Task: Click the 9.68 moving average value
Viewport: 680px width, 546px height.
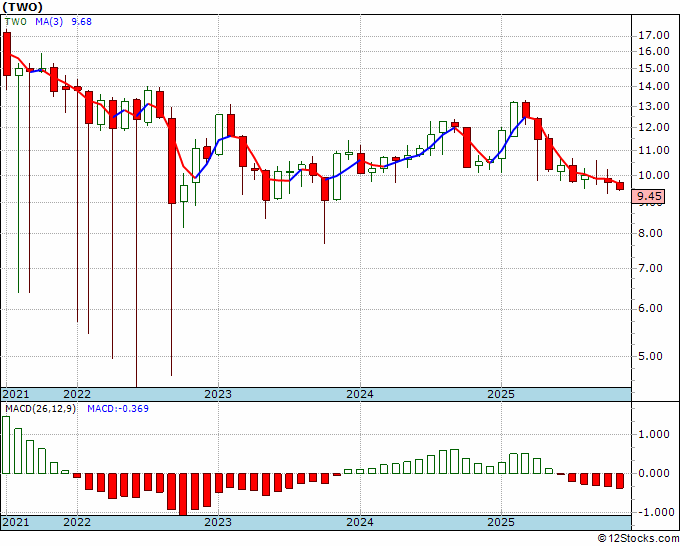Action: [x=82, y=21]
